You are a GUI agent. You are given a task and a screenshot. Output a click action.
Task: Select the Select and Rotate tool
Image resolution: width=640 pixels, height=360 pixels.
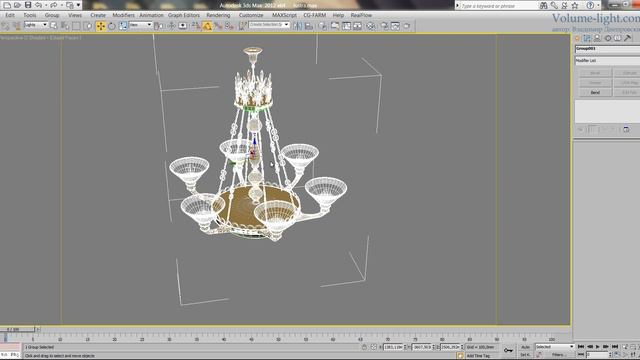(x=111, y=26)
